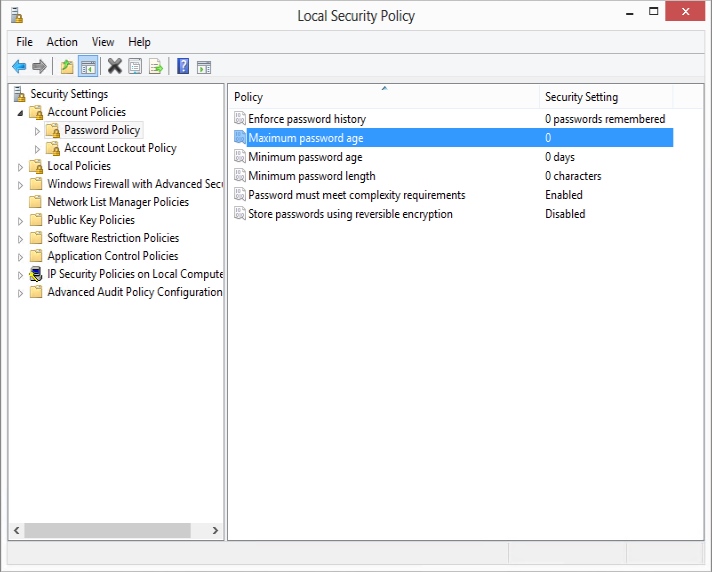Open Help via blue question-mark icon
The height and width of the screenshot is (572, 712).
tap(183, 67)
